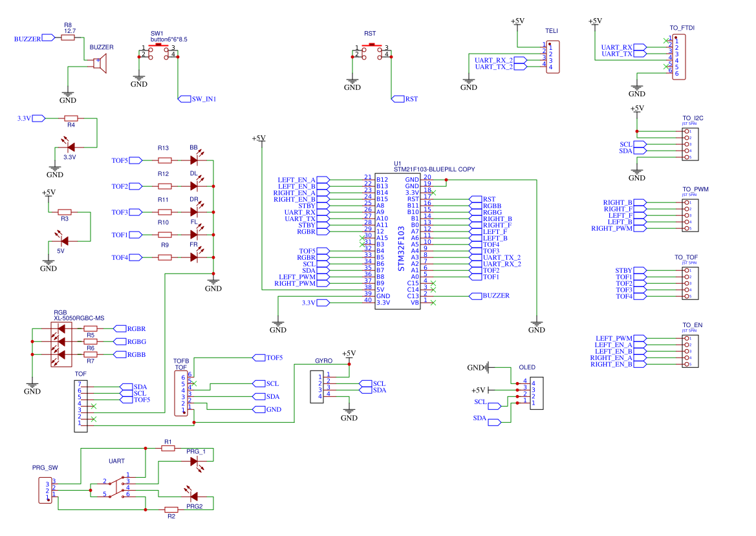Select the SW_IN1 net label
This screenshot has width=756, height=536.
pyautogui.click(x=190, y=98)
